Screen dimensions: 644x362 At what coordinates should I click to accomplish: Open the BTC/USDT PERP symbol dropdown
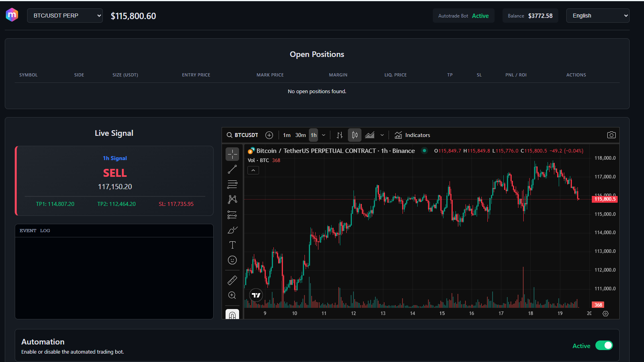click(x=65, y=16)
